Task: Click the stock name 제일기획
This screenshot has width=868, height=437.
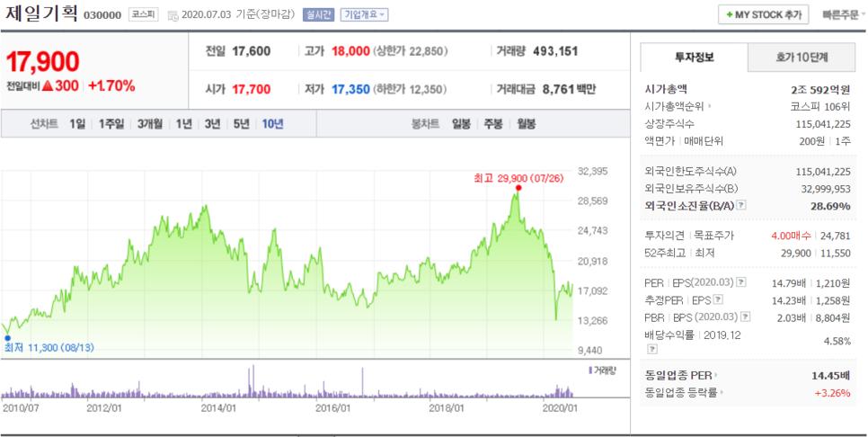Action: (x=42, y=13)
